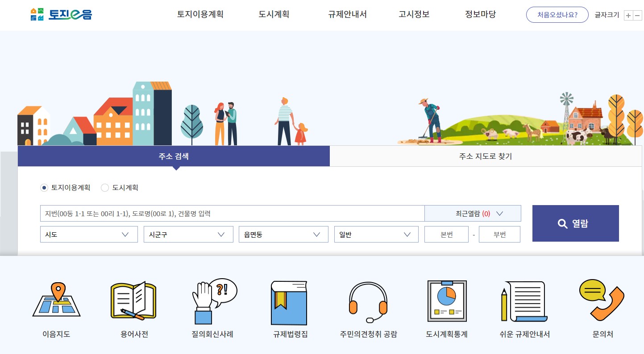Open the 고시정보 menu
The height and width of the screenshot is (354, 644).
click(x=413, y=14)
